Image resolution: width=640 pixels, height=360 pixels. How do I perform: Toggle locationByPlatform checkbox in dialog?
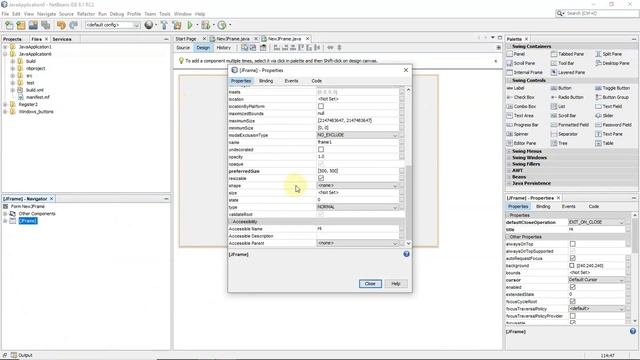(321, 106)
